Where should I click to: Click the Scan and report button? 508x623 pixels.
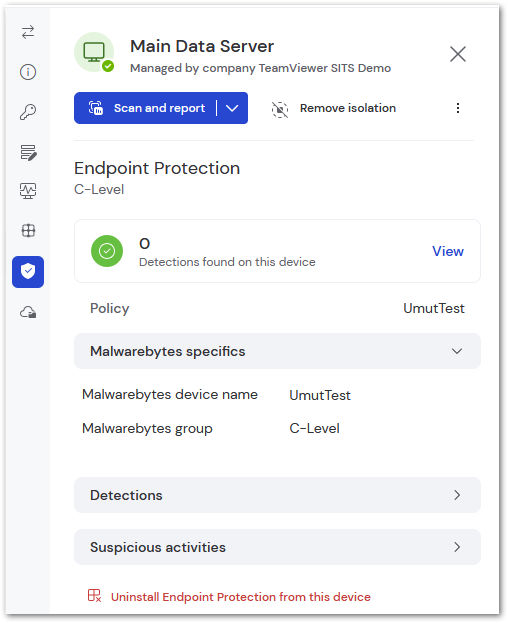pos(145,108)
